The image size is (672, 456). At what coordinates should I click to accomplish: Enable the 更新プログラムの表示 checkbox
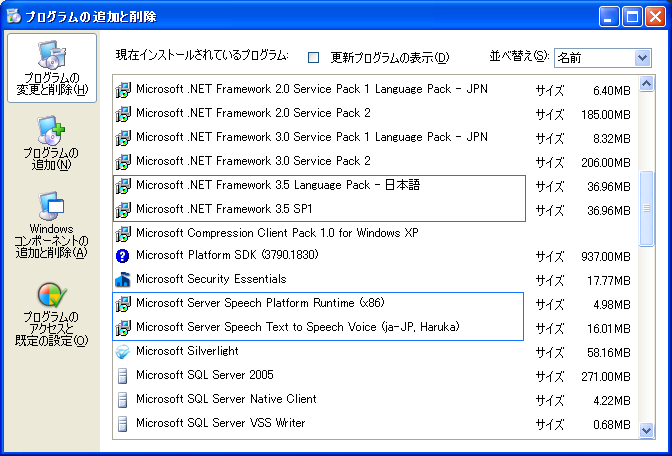tap(313, 57)
